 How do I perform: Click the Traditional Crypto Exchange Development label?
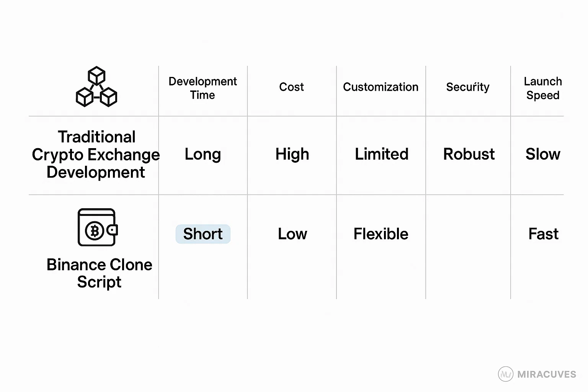point(96,155)
